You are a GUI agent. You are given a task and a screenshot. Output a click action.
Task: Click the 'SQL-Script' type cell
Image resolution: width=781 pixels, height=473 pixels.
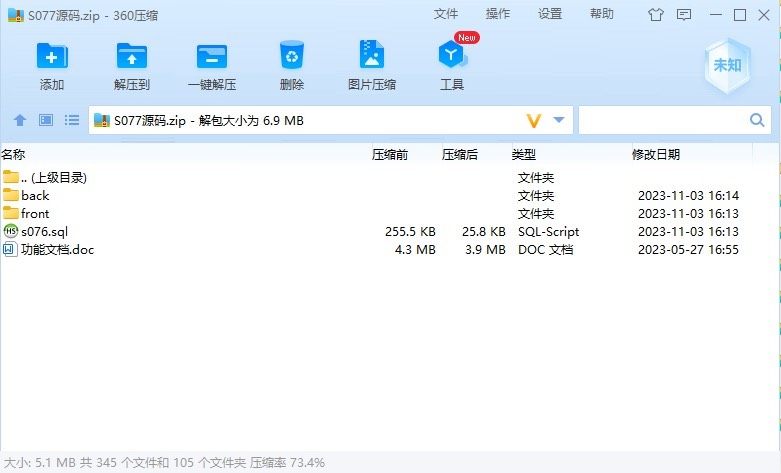548,232
